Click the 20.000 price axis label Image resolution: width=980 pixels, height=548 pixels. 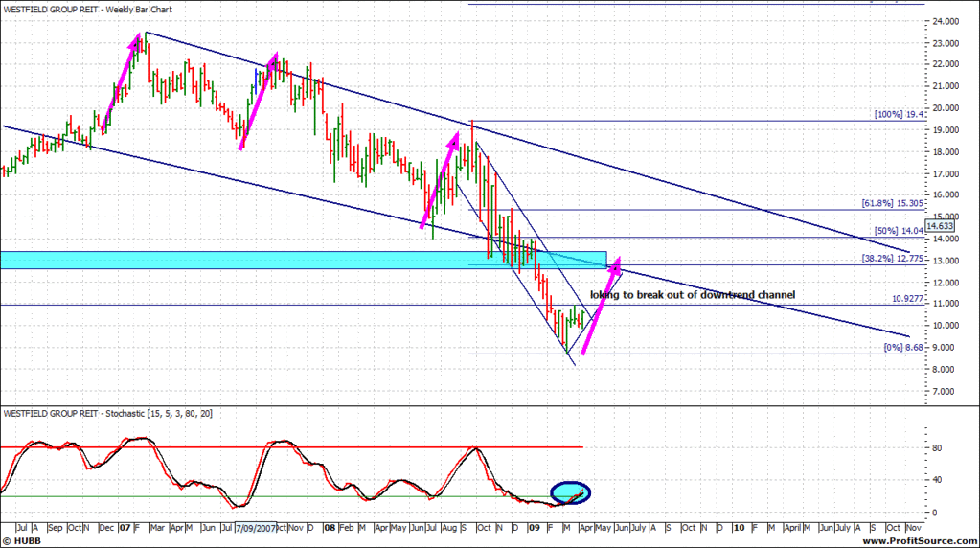pos(946,107)
